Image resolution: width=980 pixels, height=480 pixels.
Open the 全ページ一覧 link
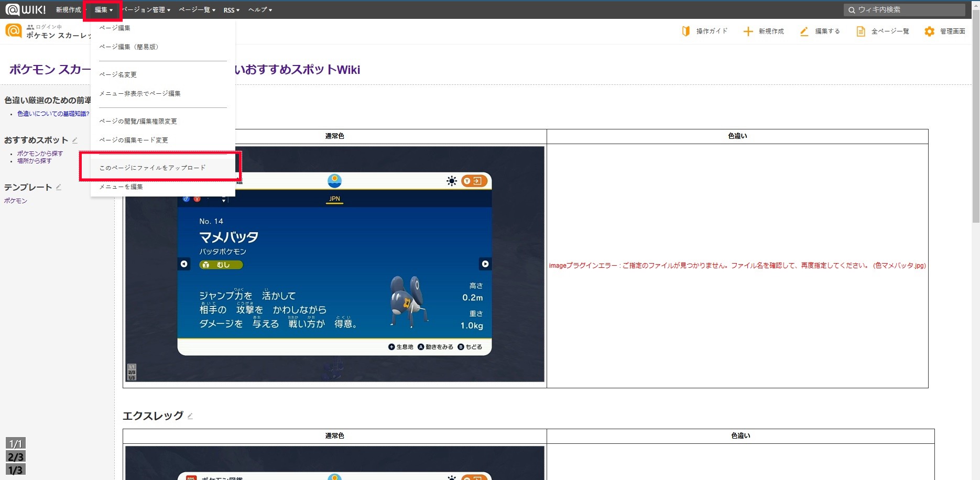click(x=890, y=31)
